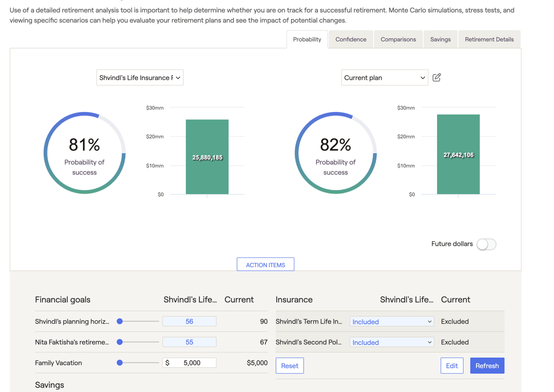554x392 pixels.
Task: Click the planning horizon field showing 56
Action: click(x=189, y=321)
